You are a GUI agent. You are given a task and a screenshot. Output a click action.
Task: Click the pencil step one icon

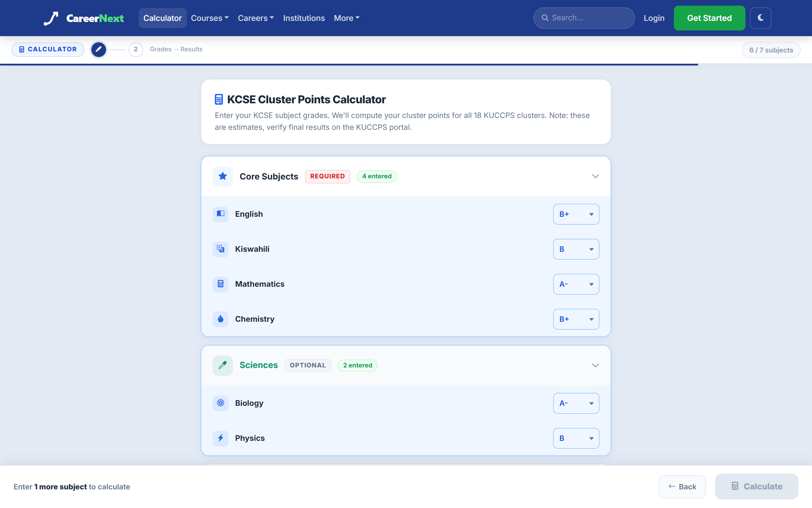tap(98, 49)
